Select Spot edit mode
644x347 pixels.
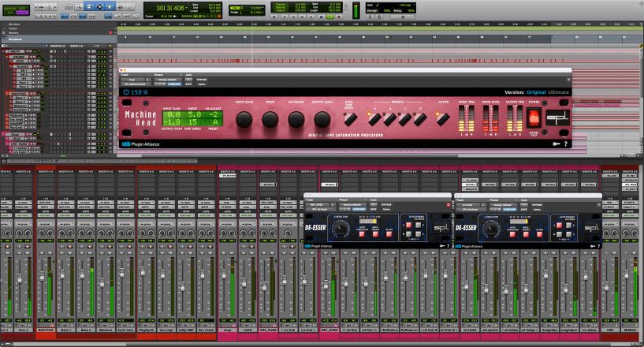(x=22, y=9)
